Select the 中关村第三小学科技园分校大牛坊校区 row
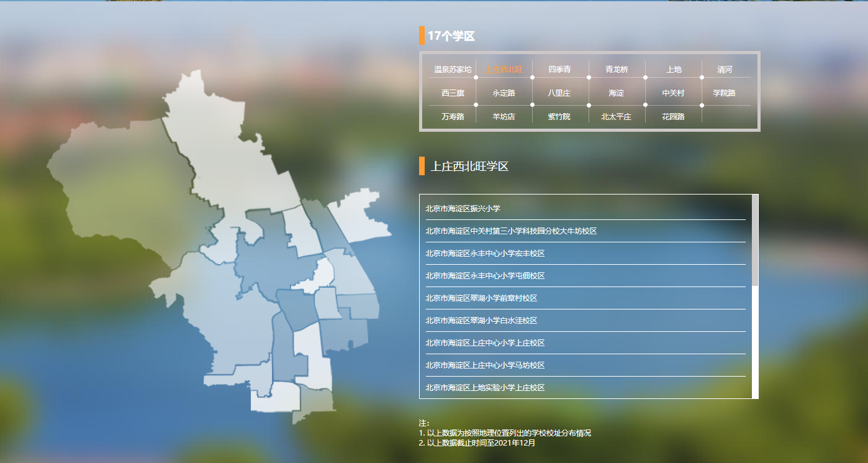The image size is (868, 463). (x=585, y=231)
